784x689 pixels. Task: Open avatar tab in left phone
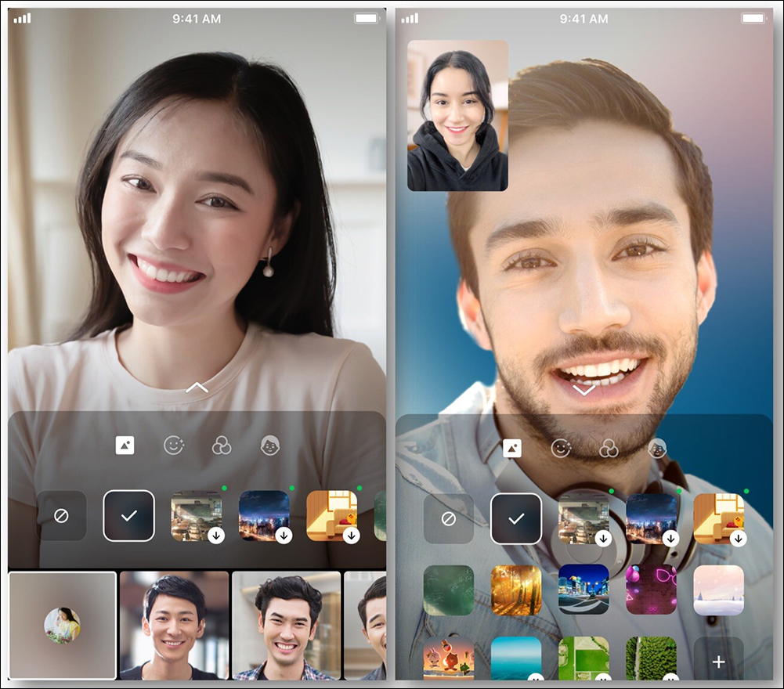tap(270, 445)
